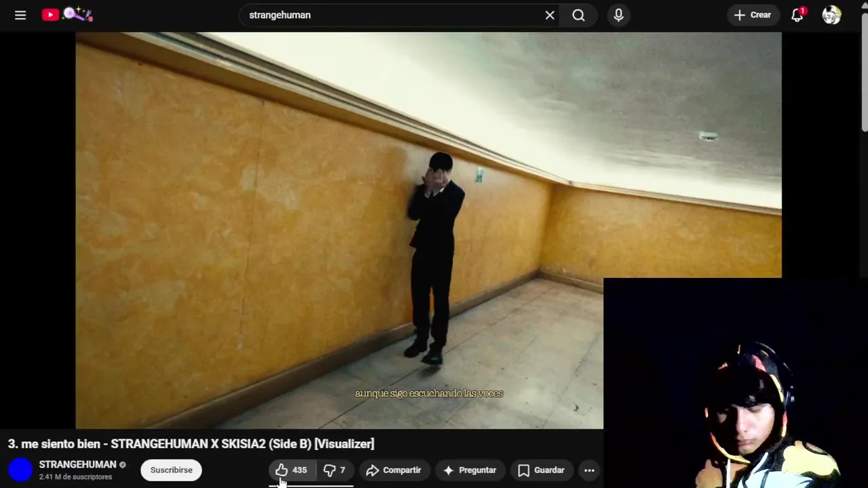
Task: Start voice search with microphone icon
Action: pos(618,15)
